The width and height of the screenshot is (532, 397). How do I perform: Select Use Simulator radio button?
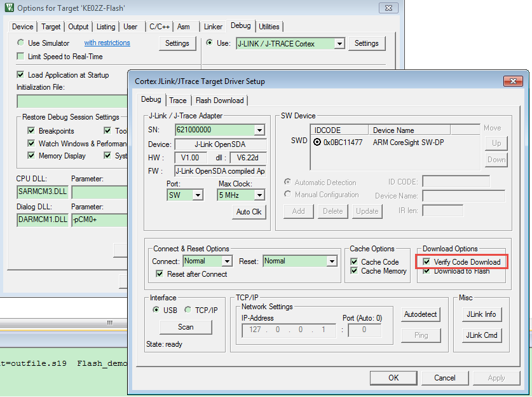[21, 43]
